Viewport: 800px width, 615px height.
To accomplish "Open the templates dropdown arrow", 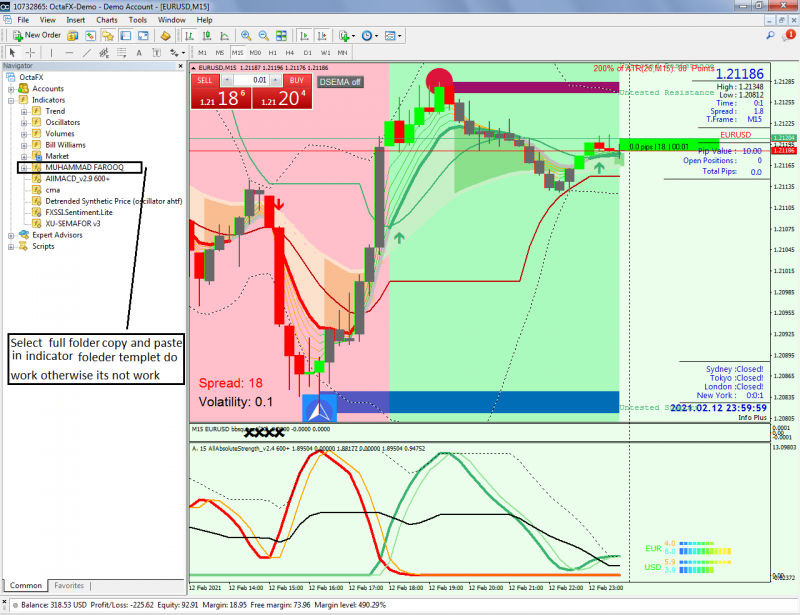I will coord(399,36).
